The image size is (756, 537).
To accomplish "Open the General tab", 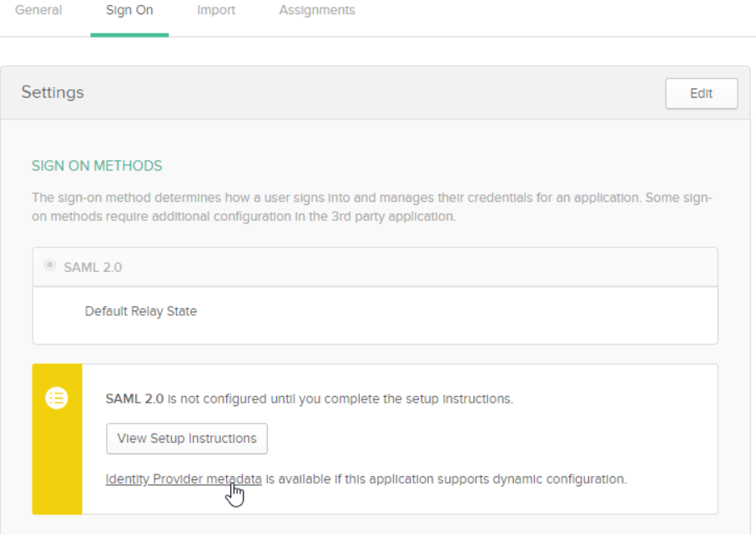I will [38, 11].
